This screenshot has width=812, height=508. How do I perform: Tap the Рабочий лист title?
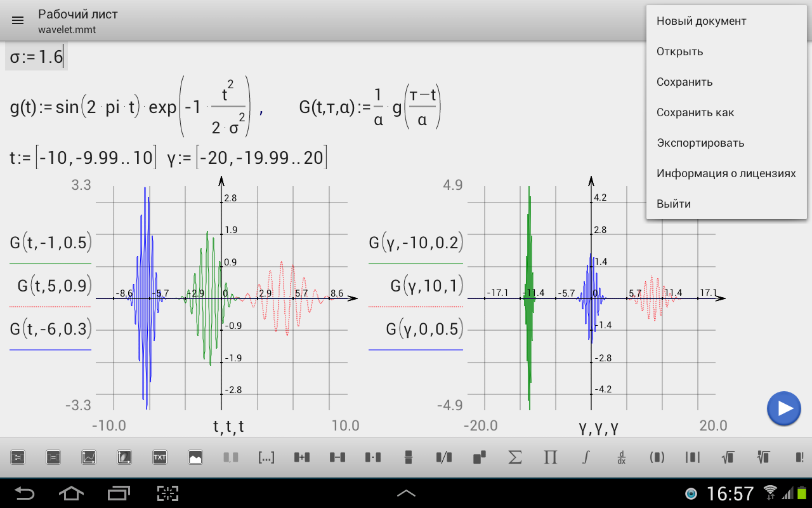pos(78,14)
